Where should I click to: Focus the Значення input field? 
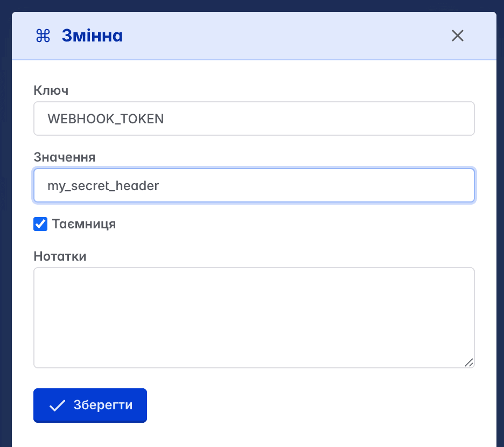[x=254, y=186]
